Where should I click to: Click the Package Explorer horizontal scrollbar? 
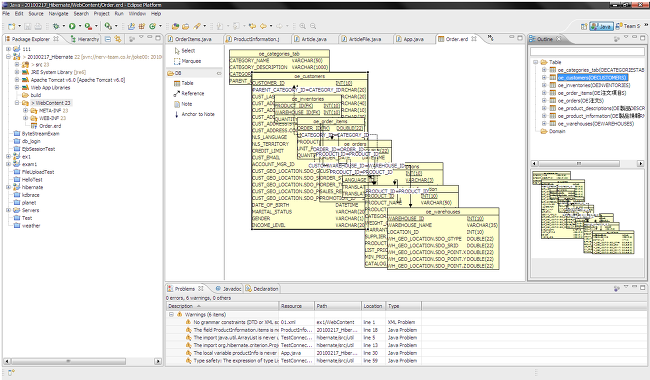coord(82,361)
